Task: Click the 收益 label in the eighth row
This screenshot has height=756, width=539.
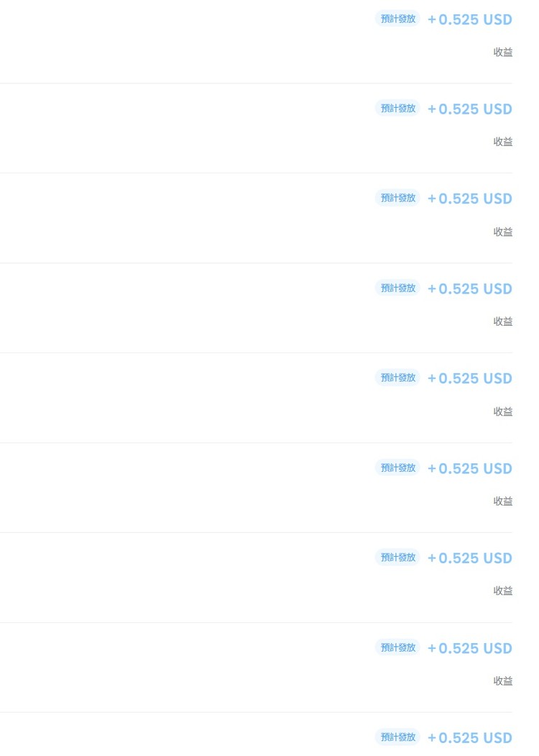Action: [x=502, y=680]
